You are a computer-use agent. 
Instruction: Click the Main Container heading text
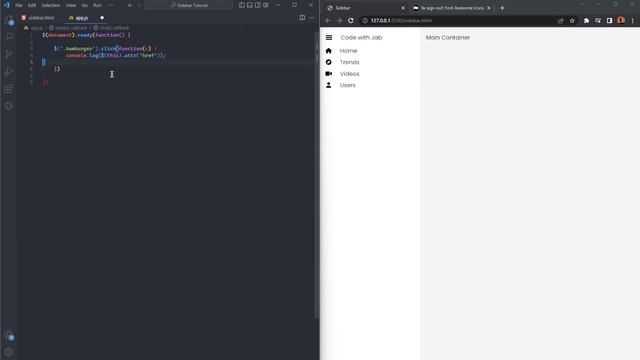[448, 38]
